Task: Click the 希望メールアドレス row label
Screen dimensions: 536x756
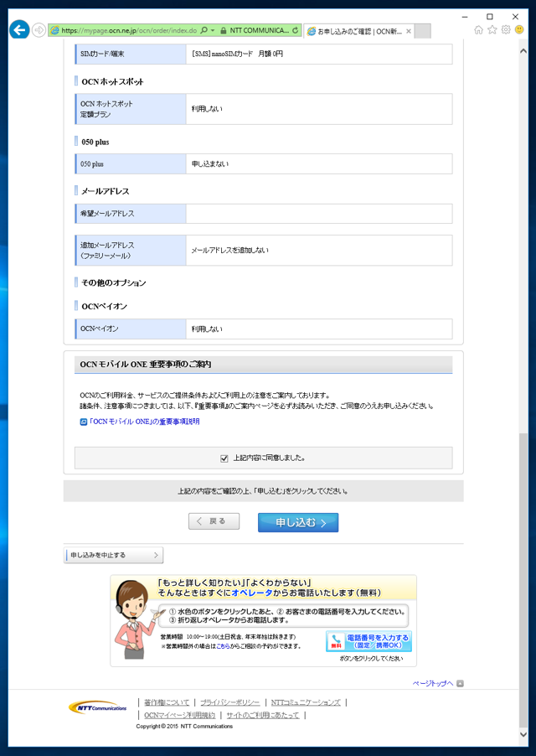Action: tap(107, 214)
